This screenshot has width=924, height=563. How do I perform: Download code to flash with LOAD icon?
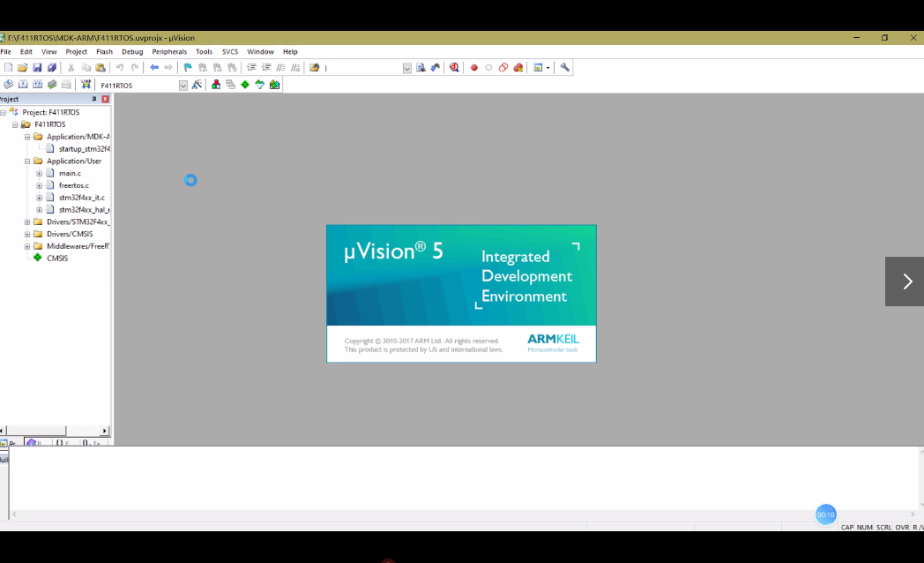(x=86, y=85)
